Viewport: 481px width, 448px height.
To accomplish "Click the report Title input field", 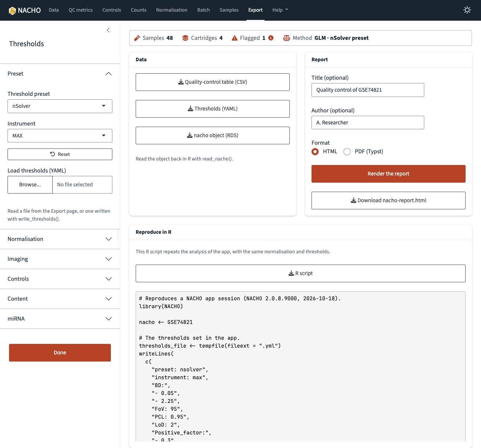I will coord(368,90).
